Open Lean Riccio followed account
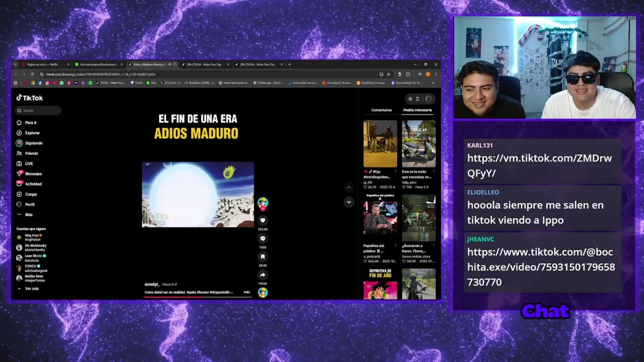The width and height of the screenshot is (644, 362). point(31,258)
